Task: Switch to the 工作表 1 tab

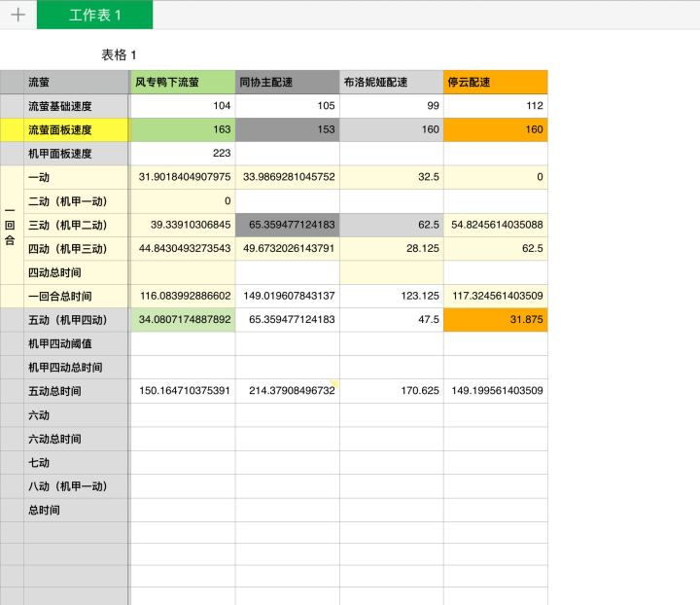Action: [94, 15]
